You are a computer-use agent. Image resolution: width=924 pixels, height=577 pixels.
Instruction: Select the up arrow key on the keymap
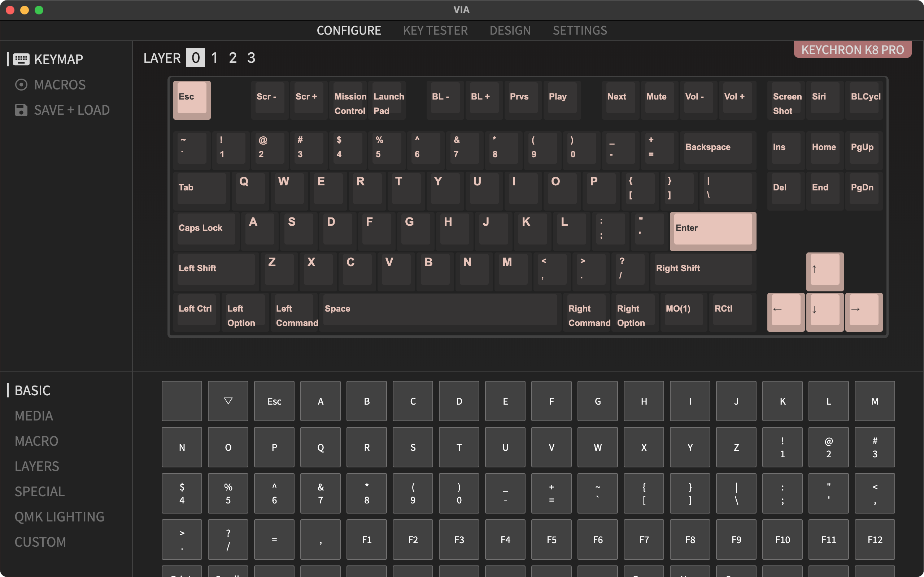pyautogui.click(x=824, y=269)
